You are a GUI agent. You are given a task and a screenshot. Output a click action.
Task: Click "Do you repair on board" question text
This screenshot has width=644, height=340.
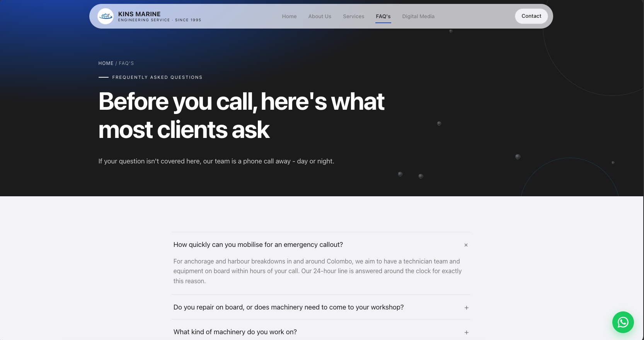[288, 307]
